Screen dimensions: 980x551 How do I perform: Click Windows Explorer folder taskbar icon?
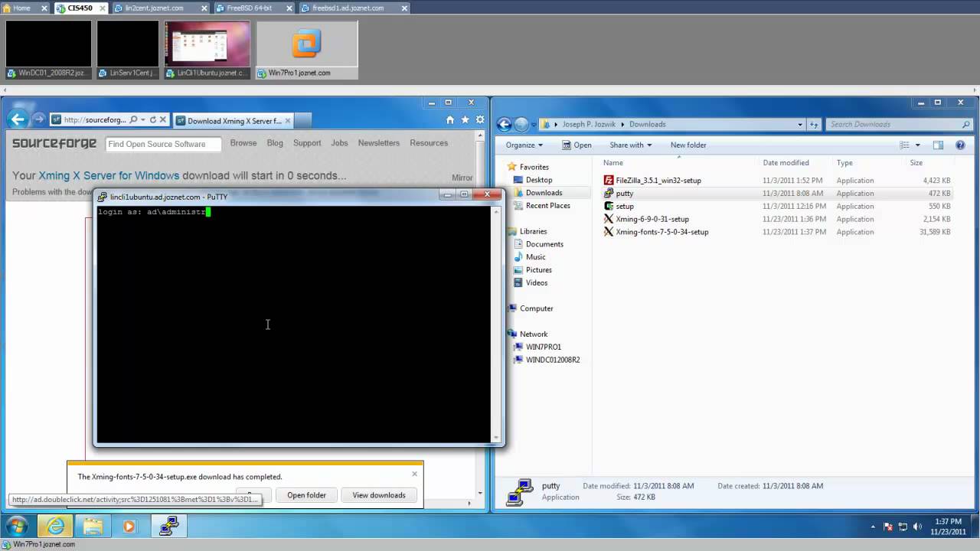[x=93, y=527]
